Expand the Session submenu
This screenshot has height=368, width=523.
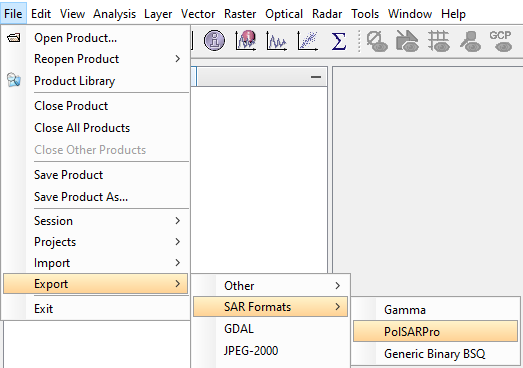click(x=95, y=221)
